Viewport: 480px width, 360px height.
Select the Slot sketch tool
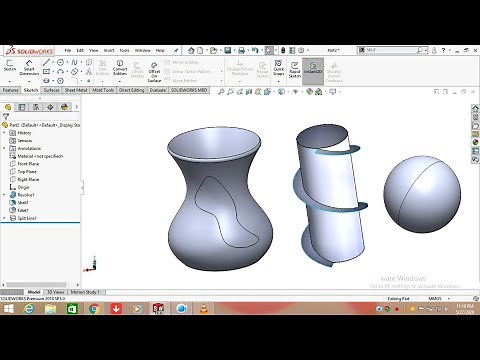pyautogui.click(x=46, y=80)
